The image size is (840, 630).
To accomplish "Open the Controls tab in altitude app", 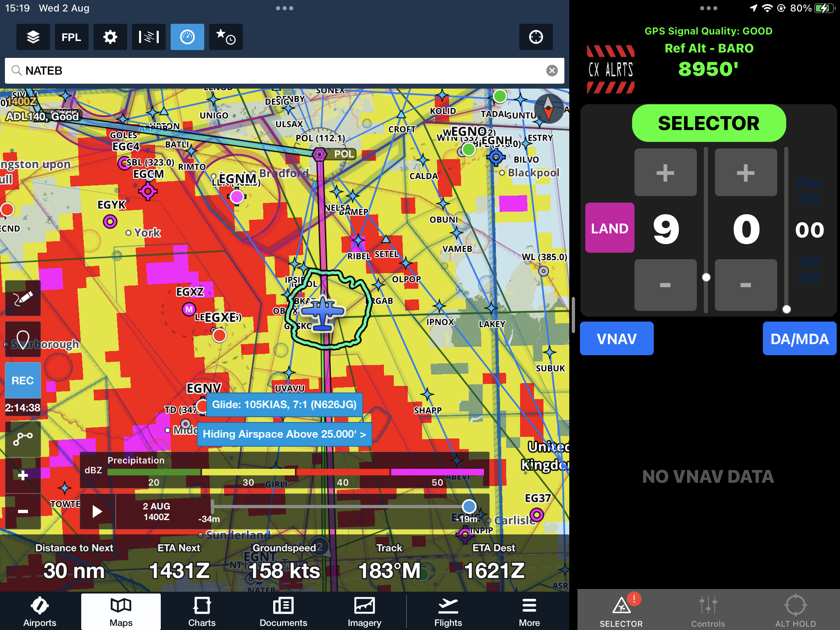I will click(708, 611).
